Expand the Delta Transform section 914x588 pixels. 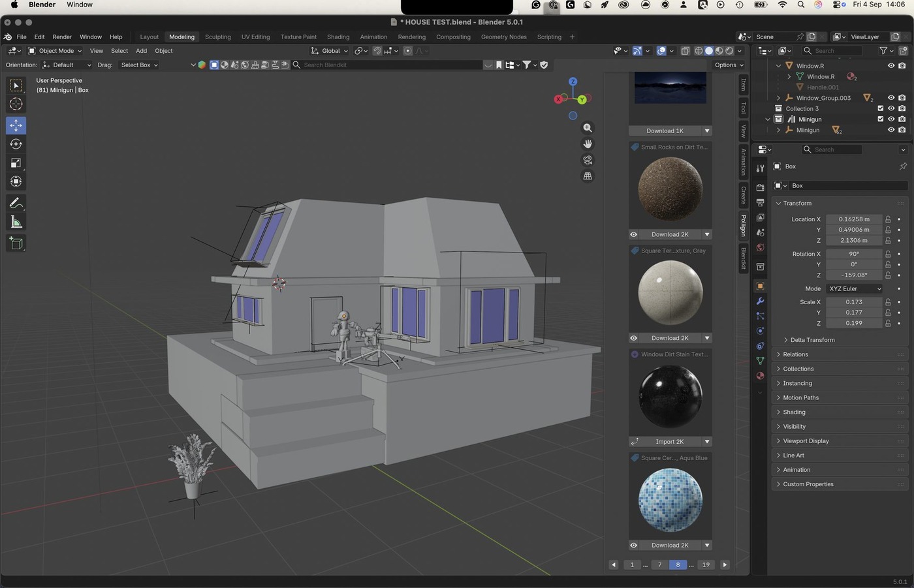point(812,340)
